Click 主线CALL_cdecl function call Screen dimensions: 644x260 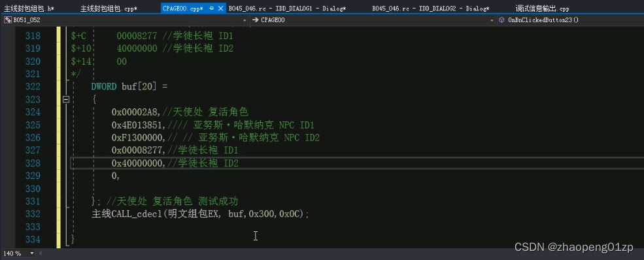click(x=127, y=214)
